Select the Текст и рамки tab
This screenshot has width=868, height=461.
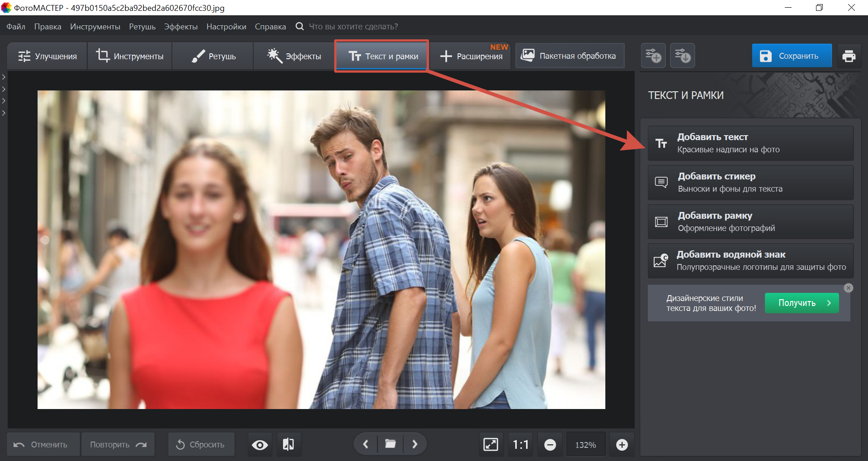382,56
